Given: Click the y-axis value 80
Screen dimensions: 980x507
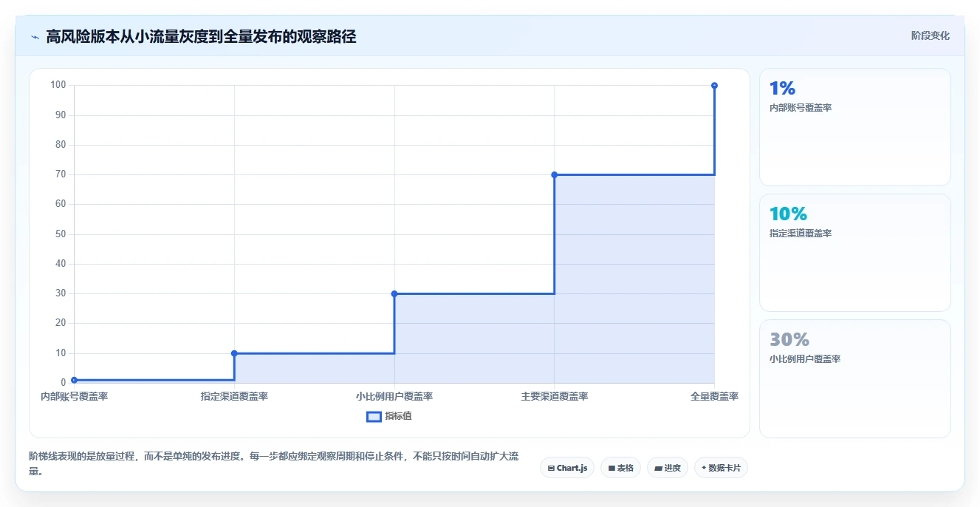Looking at the screenshot, I should pos(61,145).
